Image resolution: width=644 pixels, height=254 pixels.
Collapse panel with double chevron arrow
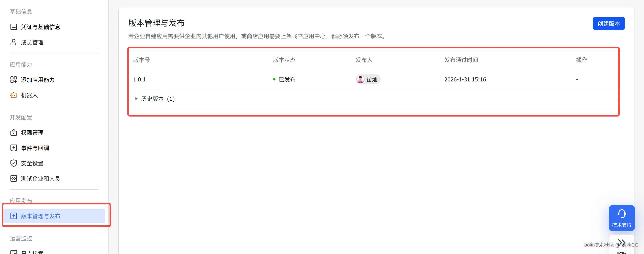[621, 242]
